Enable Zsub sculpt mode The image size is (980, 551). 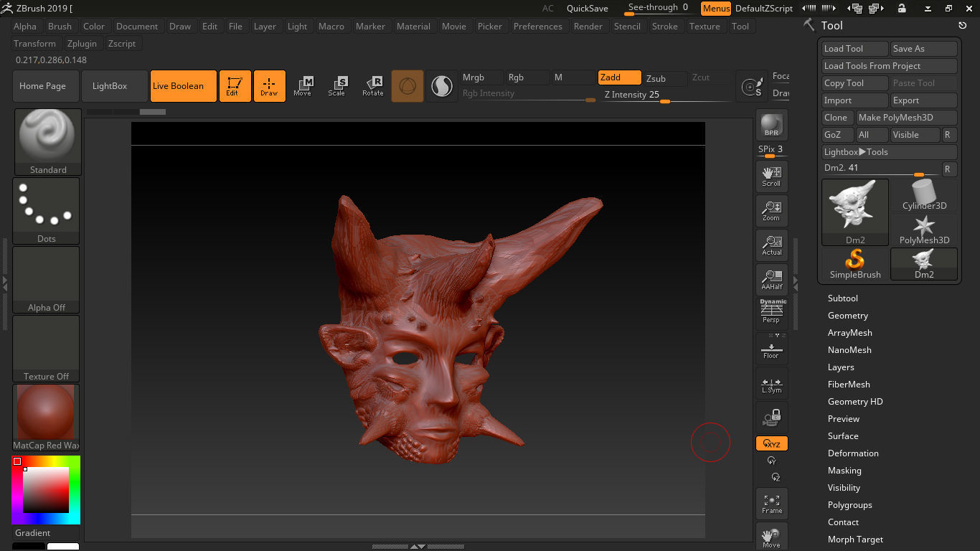[665, 78]
